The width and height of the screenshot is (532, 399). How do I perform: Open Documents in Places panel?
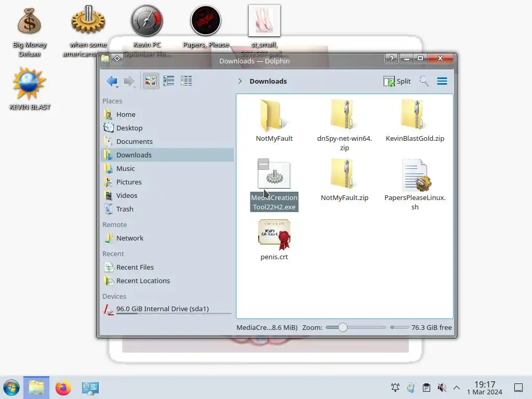point(167,141)
